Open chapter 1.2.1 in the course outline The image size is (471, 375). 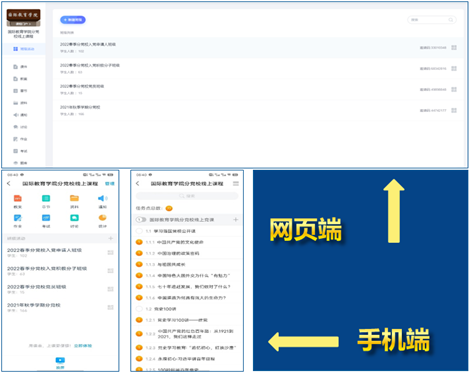[187, 320]
